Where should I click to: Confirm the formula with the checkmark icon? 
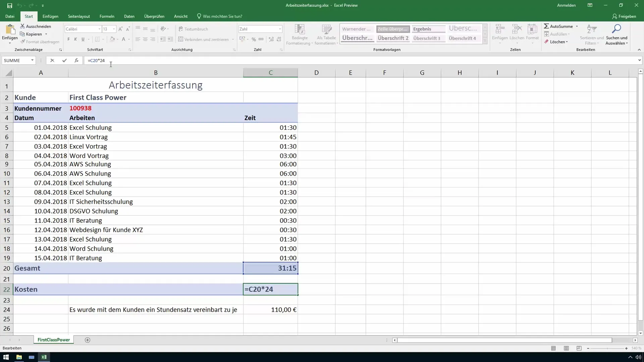point(64,60)
